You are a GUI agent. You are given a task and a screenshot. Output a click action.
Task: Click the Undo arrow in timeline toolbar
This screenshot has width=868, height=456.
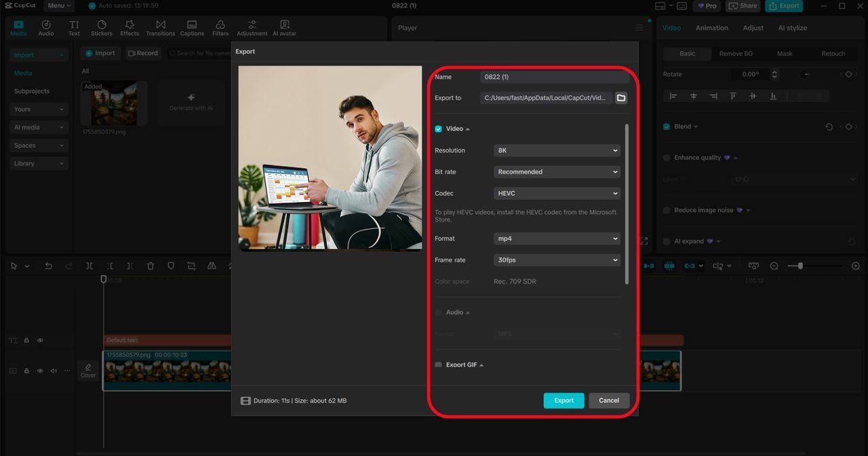[48, 266]
